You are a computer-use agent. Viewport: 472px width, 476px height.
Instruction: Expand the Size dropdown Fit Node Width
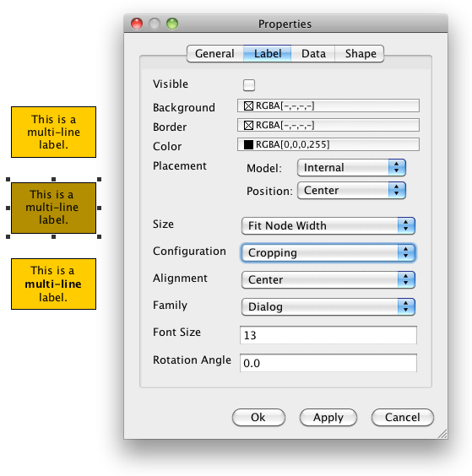pos(328,225)
